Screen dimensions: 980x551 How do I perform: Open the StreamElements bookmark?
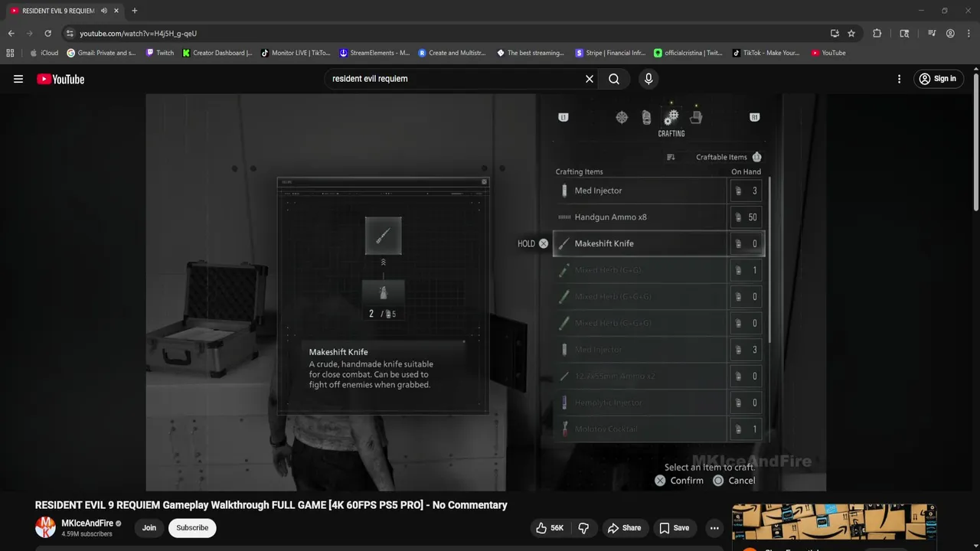tap(374, 53)
